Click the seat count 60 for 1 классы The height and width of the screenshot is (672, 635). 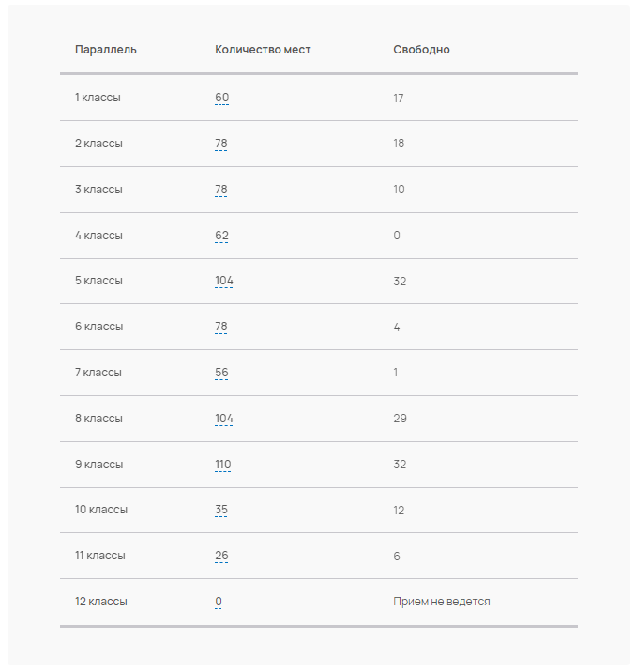tap(221, 98)
